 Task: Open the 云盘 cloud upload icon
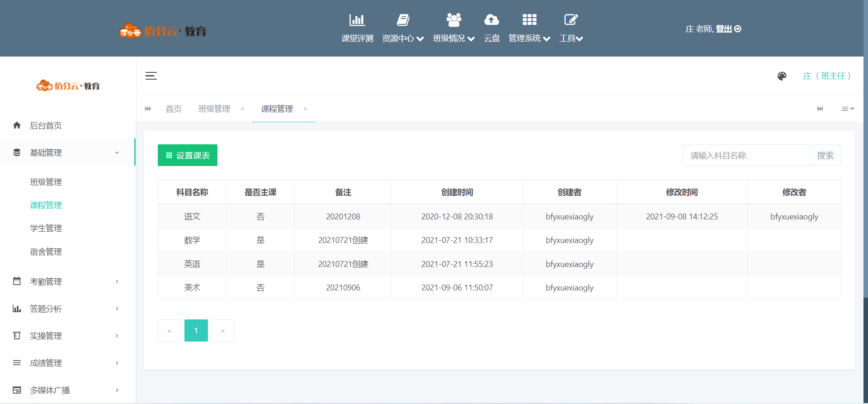click(x=491, y=20)
